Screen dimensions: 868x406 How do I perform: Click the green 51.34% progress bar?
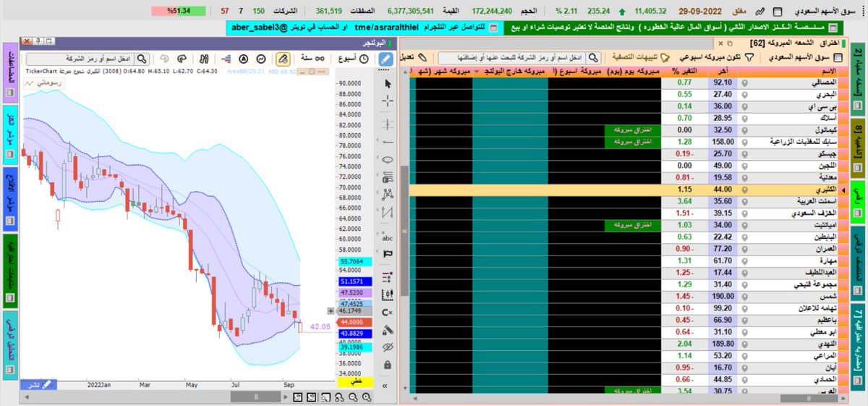pos(179,12)
